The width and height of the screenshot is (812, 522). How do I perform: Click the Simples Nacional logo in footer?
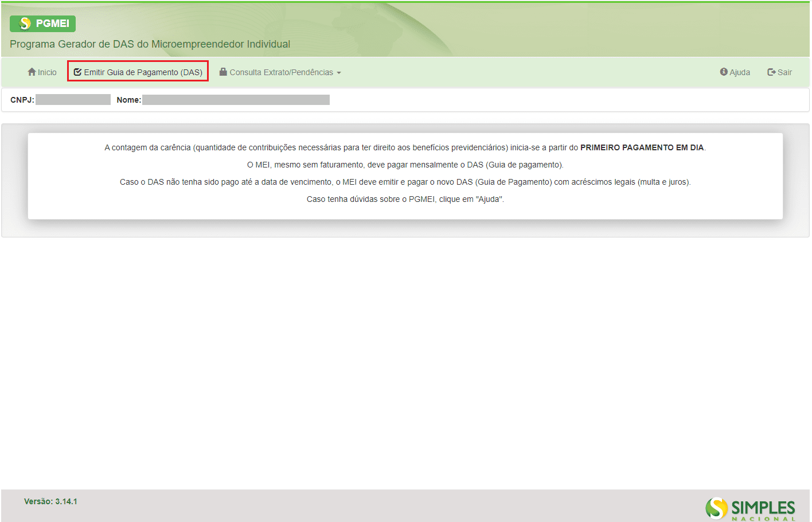coord(750,508)
